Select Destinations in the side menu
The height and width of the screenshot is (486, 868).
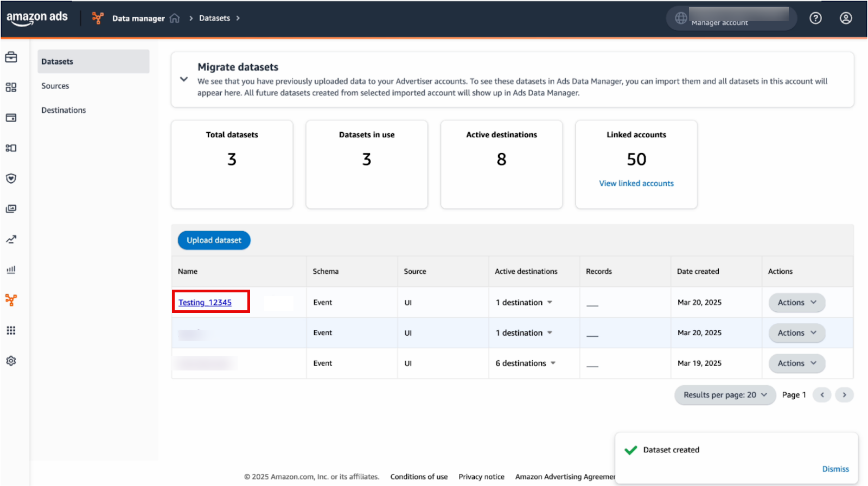coord(63,110)
